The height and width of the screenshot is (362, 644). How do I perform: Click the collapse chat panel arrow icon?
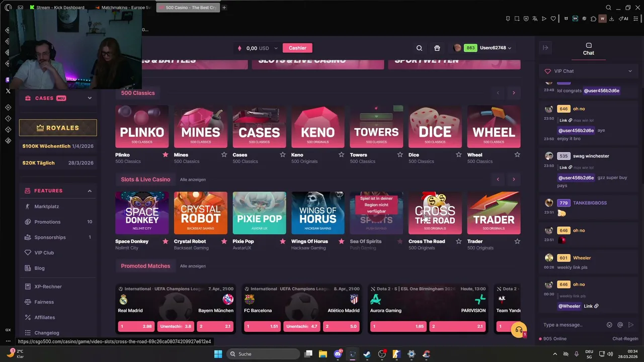coord(545,48)
